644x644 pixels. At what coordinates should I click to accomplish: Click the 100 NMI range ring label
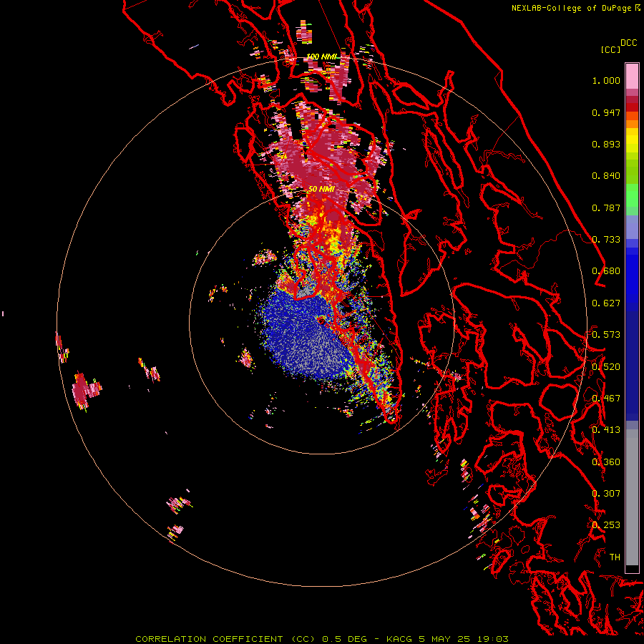[x=321, y=57]
